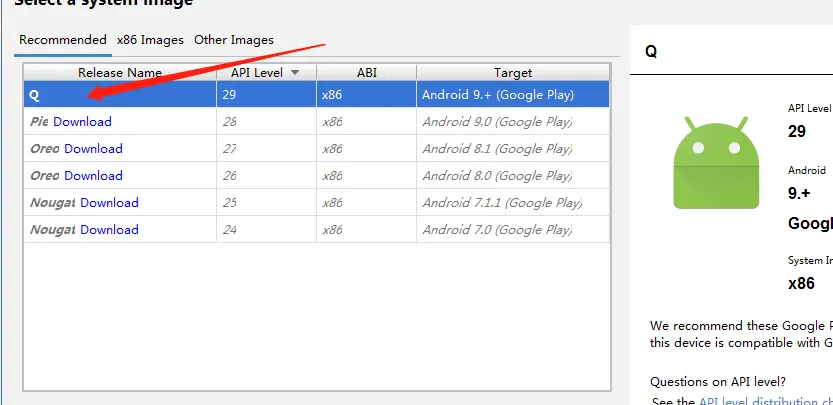
Task: Select API level 24 cell
Action: click(266, 230)
